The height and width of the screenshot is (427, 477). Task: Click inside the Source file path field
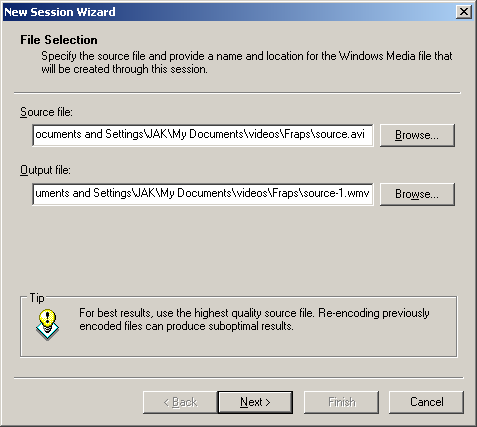point(203,135)
